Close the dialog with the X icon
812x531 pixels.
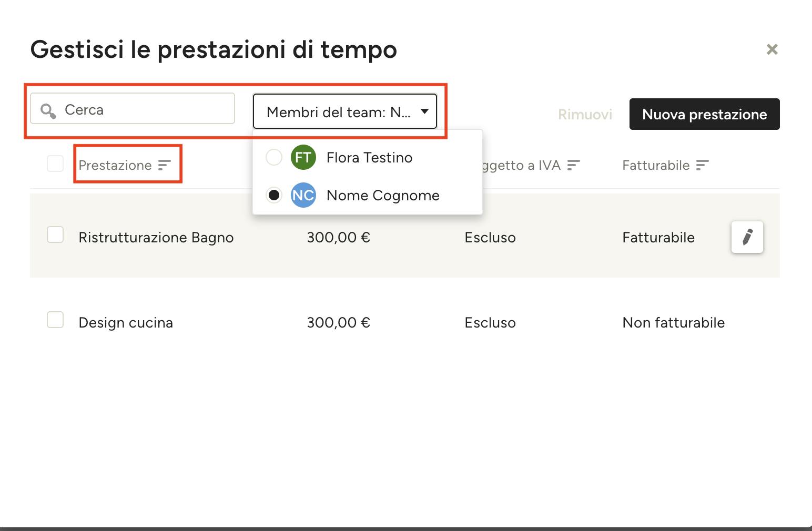coord(772,49)
